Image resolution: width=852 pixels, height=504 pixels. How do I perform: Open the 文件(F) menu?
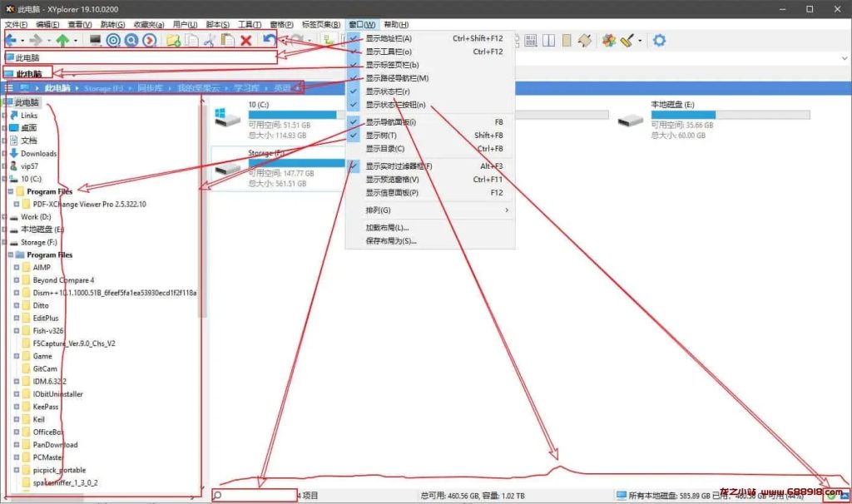point(16,24)
